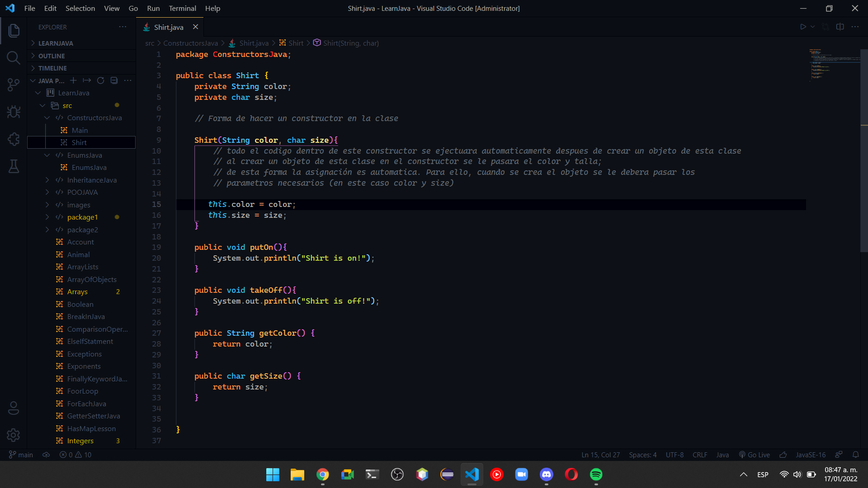Open the Terminal menu
Viewport: 868px width, 488px height.
[x=182, y=8]
